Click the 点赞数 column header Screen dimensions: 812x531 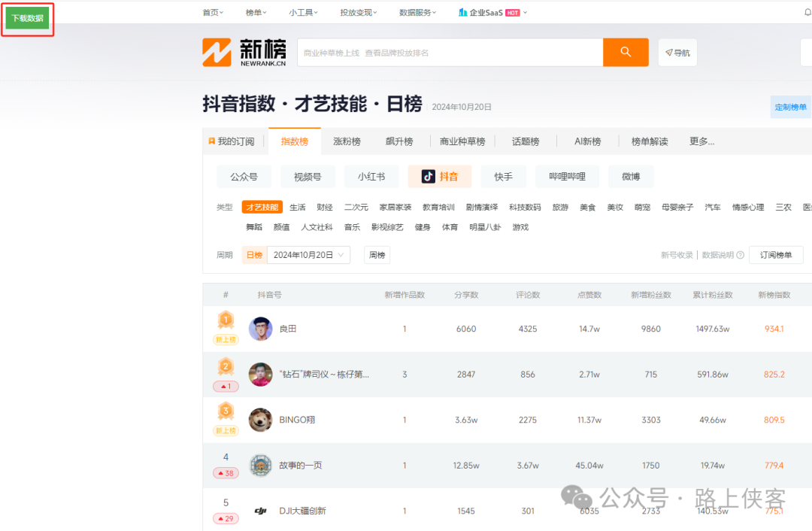tap(589, 295)
